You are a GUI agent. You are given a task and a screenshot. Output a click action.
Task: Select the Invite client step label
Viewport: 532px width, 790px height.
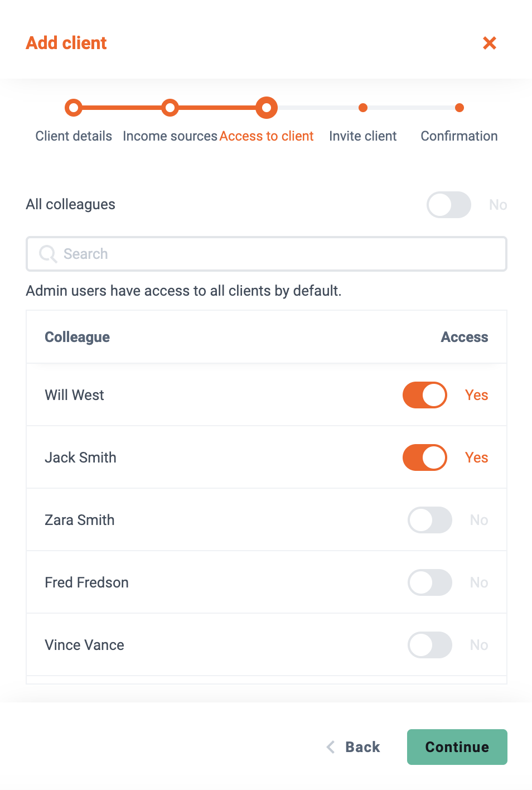tap(363, 136)
